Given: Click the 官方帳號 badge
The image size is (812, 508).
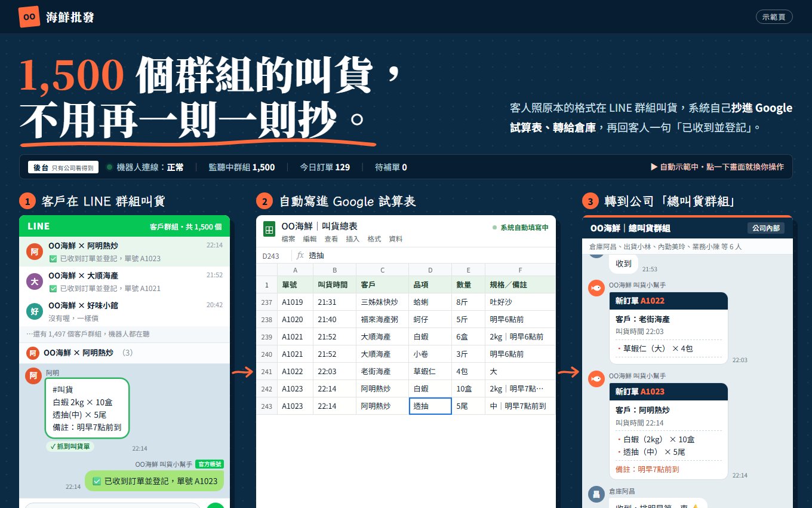Looking at the screenshot, I should pyautogui.click(x=210, y=464).
